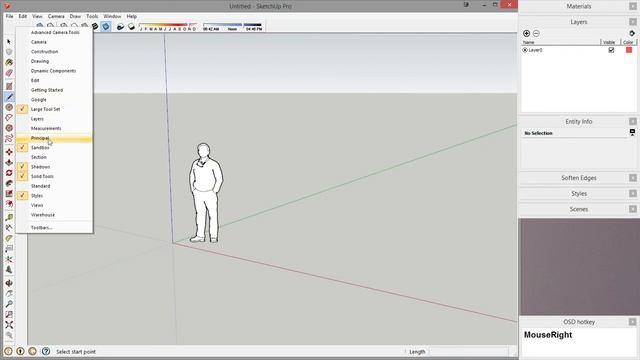Pick the Freehand tool
This screenshot has height=360, width=640.
(9, 138)
